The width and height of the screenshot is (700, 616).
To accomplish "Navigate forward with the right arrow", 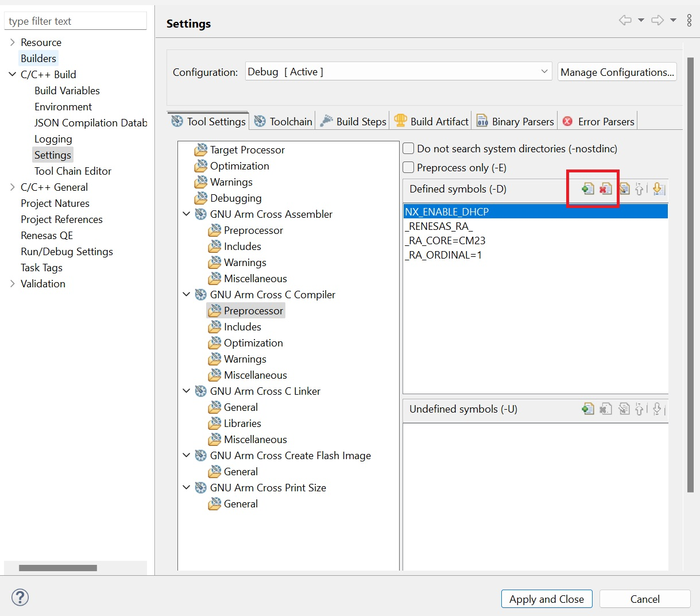I will click(x=658, y=21).
